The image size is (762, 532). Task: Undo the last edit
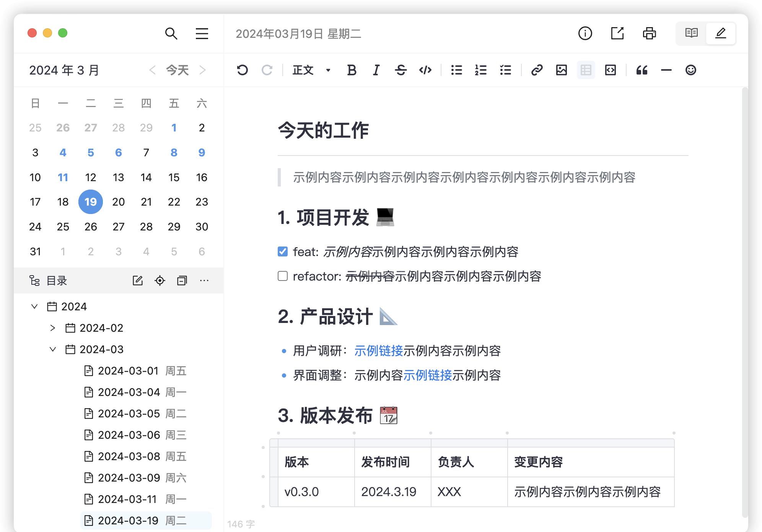[x=243, y=70]
